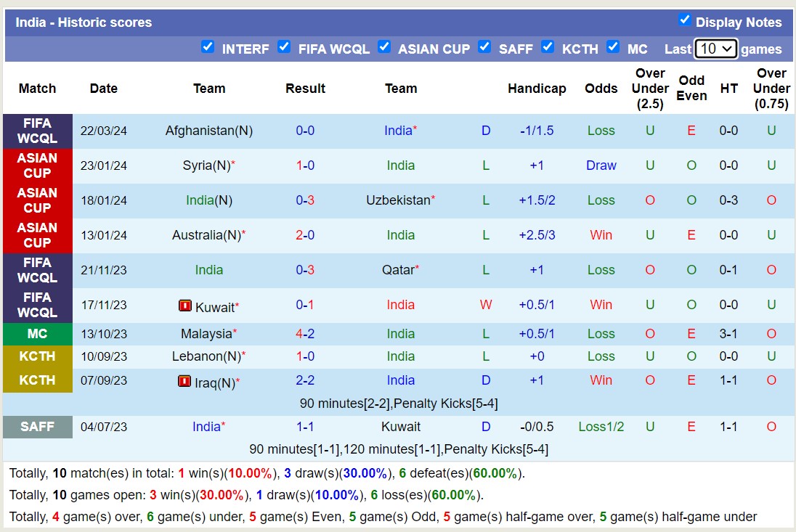Screen dimensions: 796x532
Task: Uncheck the Display Notes checkbox
Action: pyautogui.click(x=684, y=20)
